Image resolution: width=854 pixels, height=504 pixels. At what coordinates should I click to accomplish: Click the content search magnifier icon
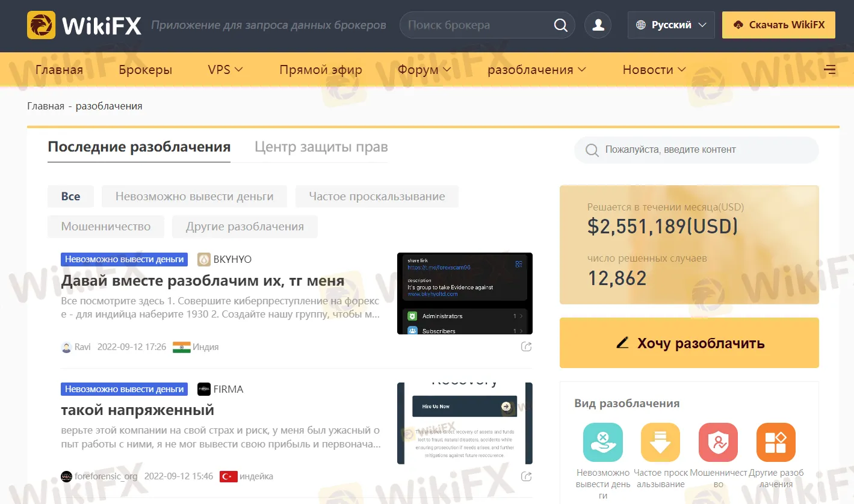[x=592, y=150]
